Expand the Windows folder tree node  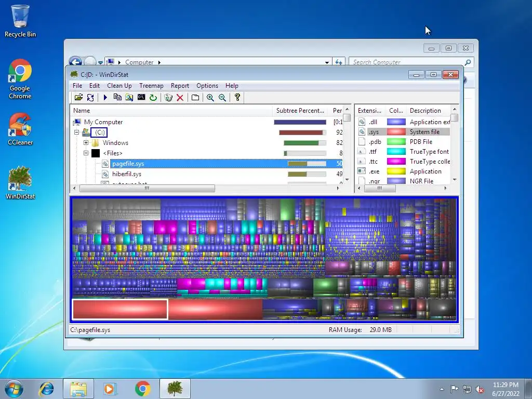pyautogui.click(x=86, y=143)
